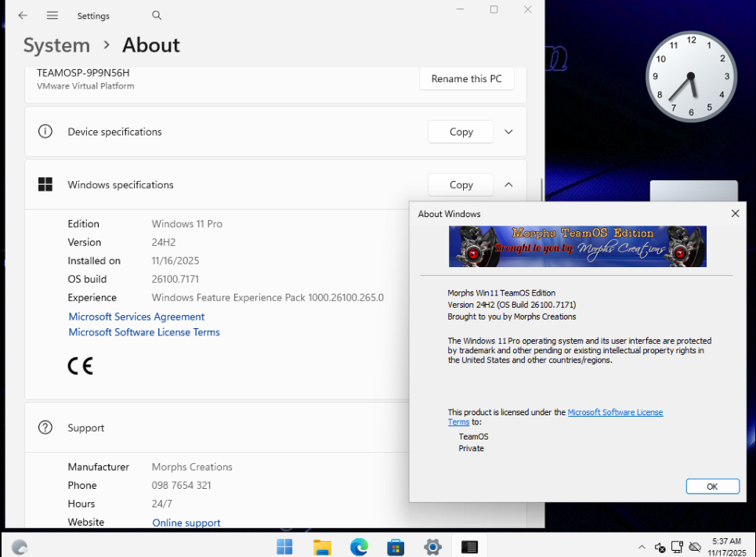Launch File Explorer from the taskbar

click(322, 546)
